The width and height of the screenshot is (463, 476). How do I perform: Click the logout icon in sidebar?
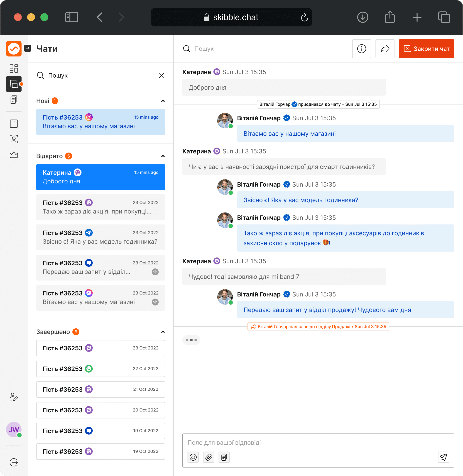(x=14, y=462)
